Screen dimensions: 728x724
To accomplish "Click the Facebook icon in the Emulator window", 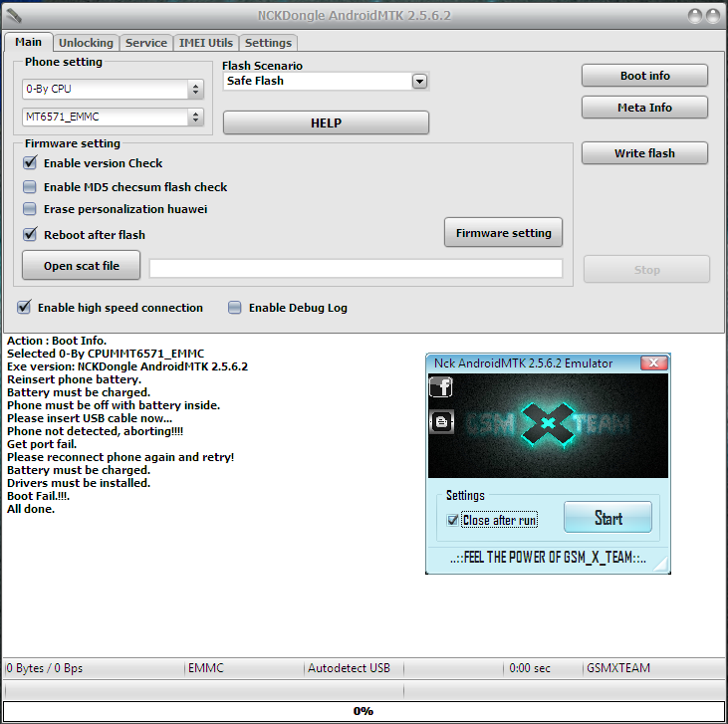I will (x=440, y=386).
